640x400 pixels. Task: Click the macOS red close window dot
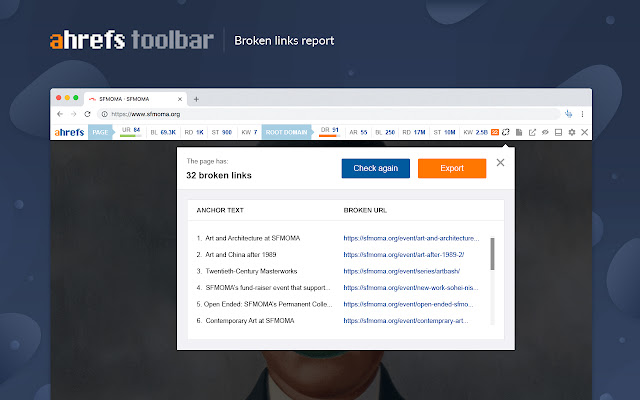(59, 98)
